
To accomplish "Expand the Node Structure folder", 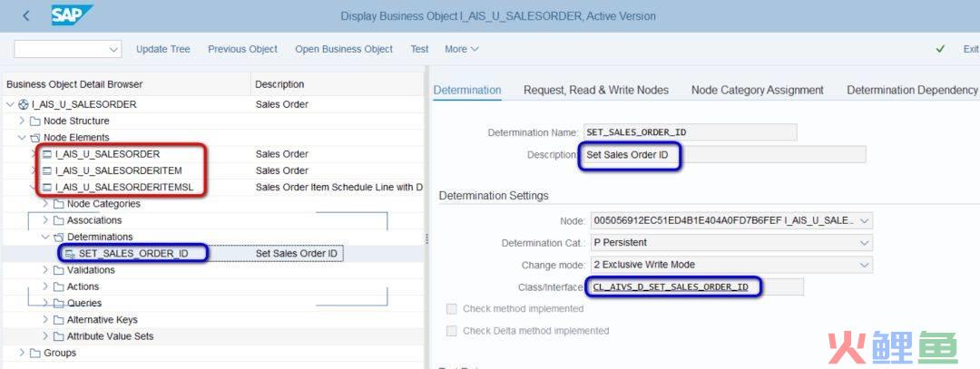I will pos(23,121).
